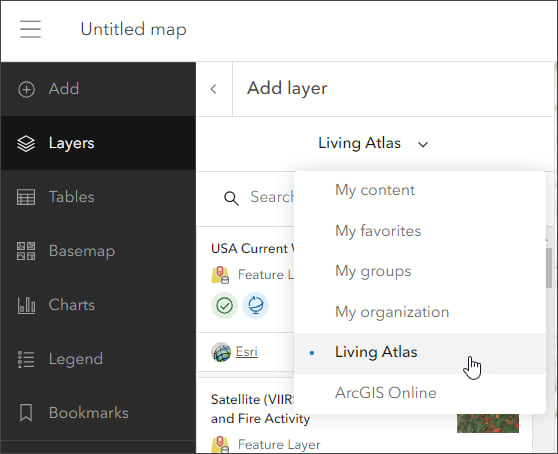Open the Esri owner link

[x=247, y=352]
